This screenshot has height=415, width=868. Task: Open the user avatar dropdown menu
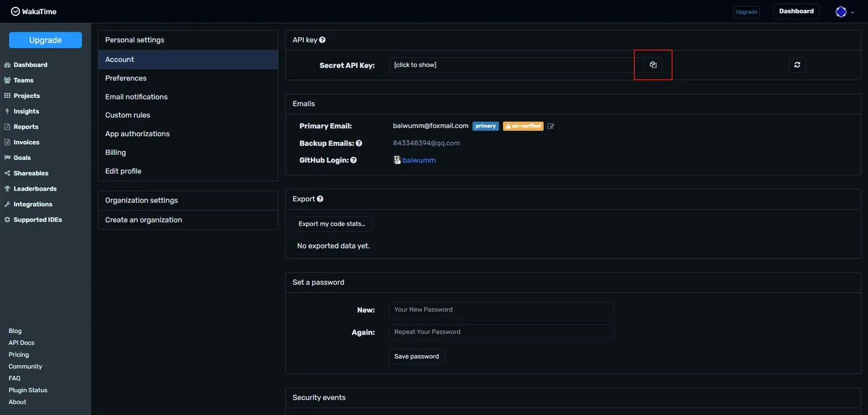coord(845,12)
